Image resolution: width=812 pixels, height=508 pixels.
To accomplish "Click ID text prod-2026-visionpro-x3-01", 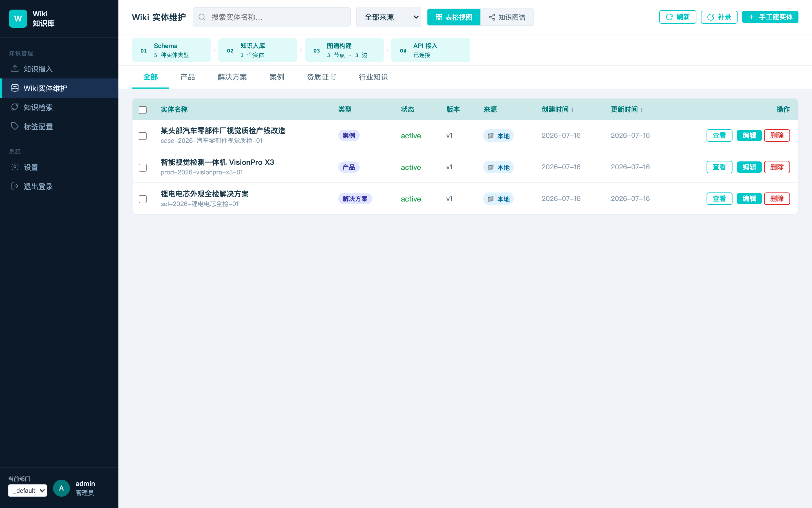I will (x=202, y=172).
